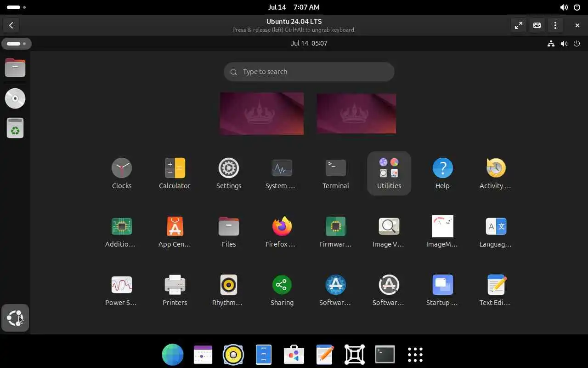Open the guest power menu icon
The width and height of the screenshot is (588, 368).
[x=577, y=44]
